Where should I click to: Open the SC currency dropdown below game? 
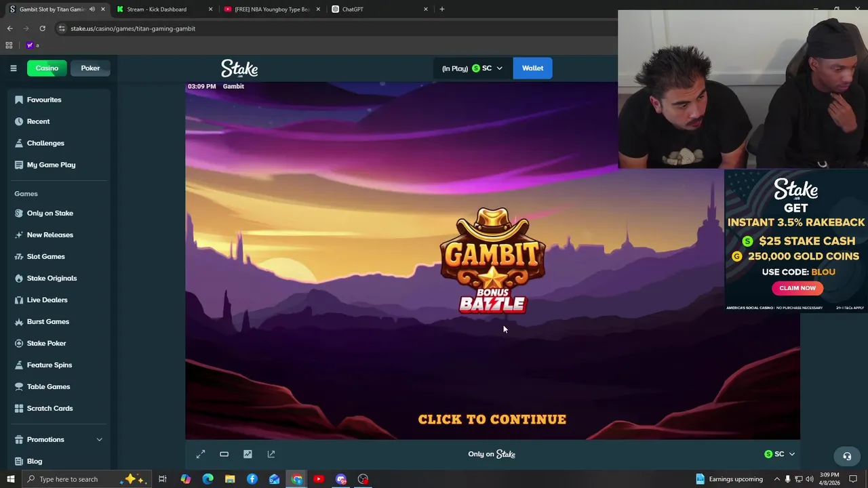[779, 454]
